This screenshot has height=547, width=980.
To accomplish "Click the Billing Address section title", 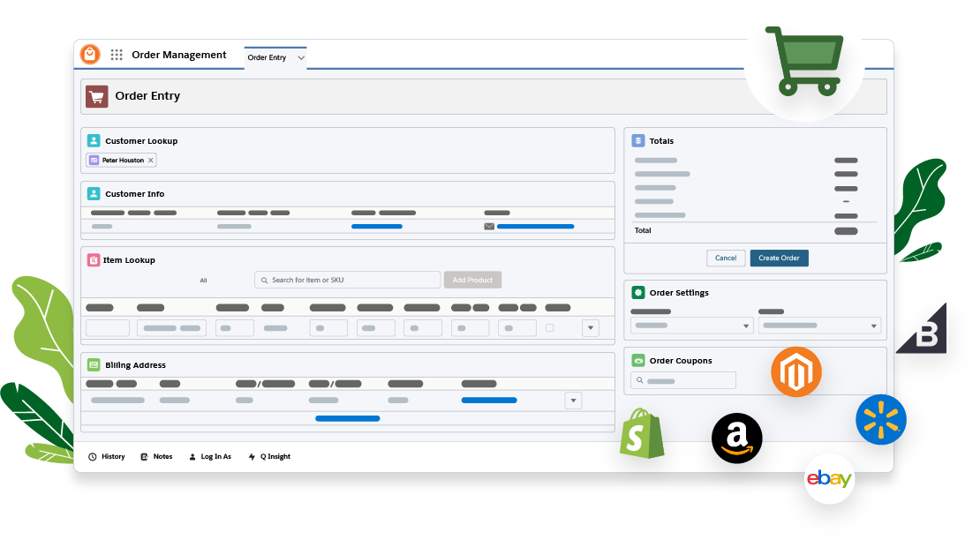I will pyautogui.click(x=136, y=365).
